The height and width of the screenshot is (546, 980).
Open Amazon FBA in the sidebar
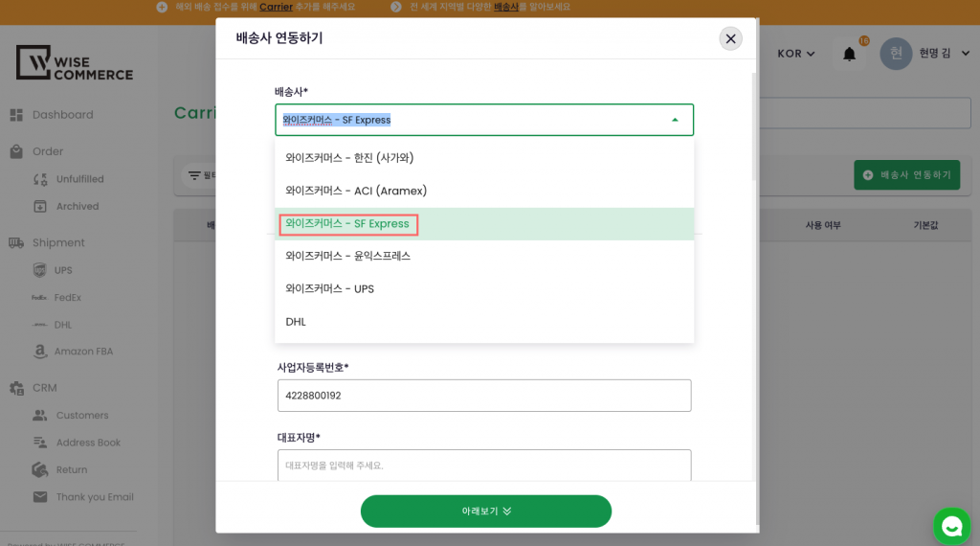[x=82, y=352]
